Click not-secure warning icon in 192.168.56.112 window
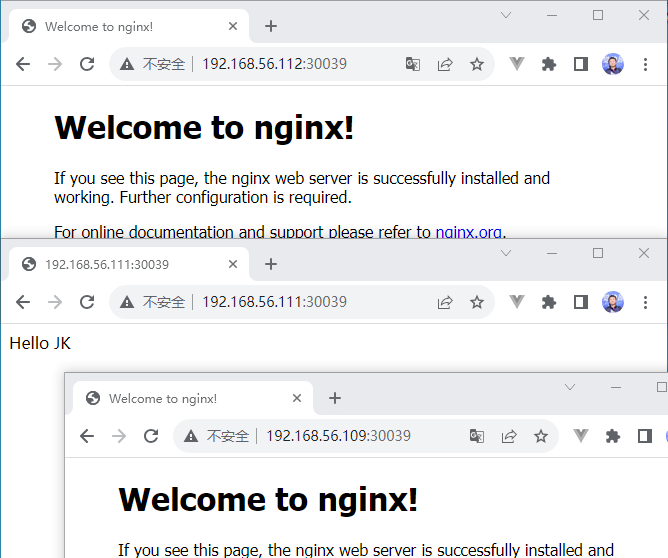Screen dimensions: 668x558 127,64
